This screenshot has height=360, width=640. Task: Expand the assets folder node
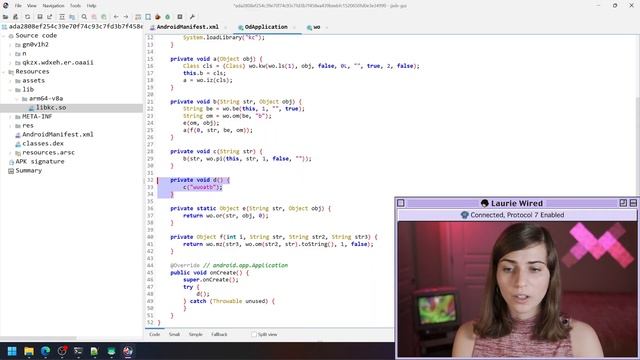pos(11,81)
